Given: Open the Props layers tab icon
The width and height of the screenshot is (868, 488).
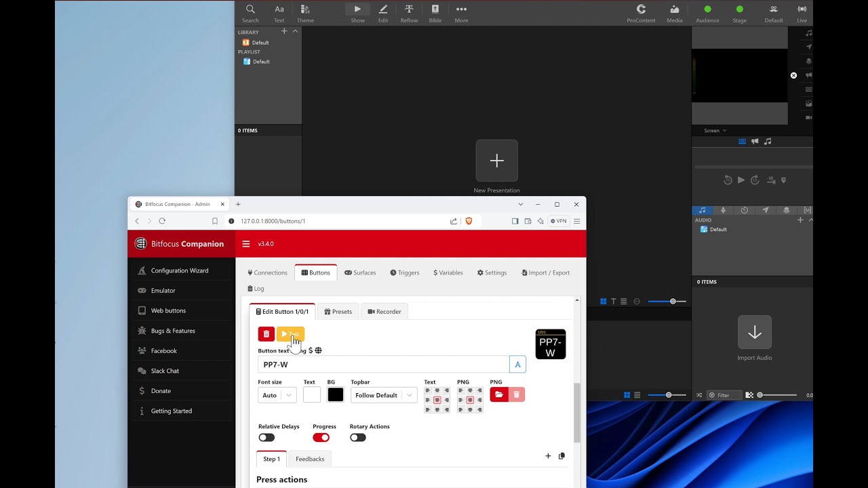Looking at the screenshot, I should point(787,210).
